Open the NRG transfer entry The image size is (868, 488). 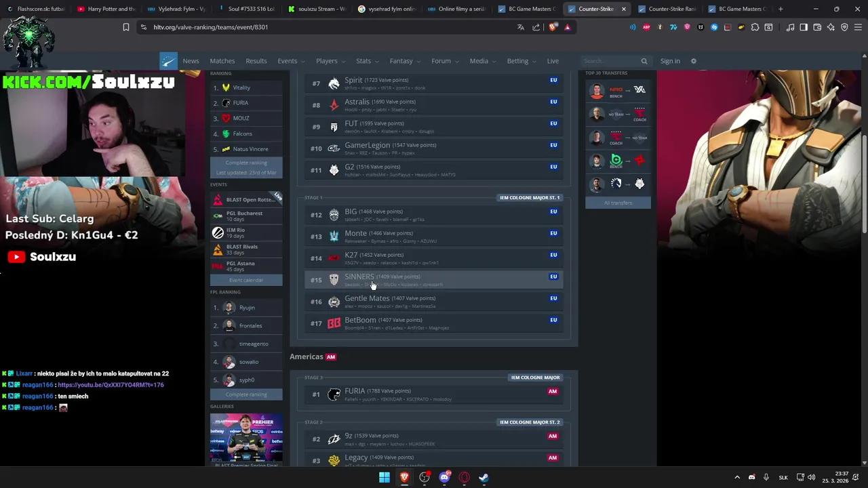click(618, 91)
